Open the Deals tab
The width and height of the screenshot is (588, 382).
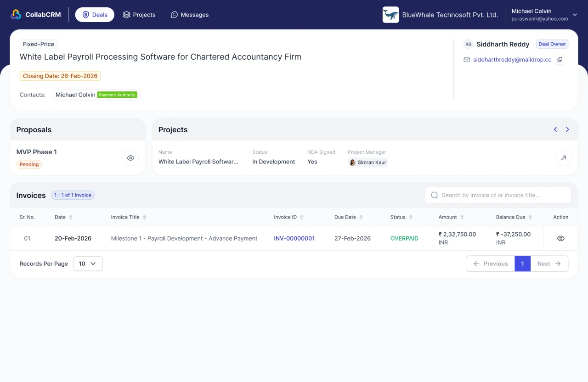point(95,15)
